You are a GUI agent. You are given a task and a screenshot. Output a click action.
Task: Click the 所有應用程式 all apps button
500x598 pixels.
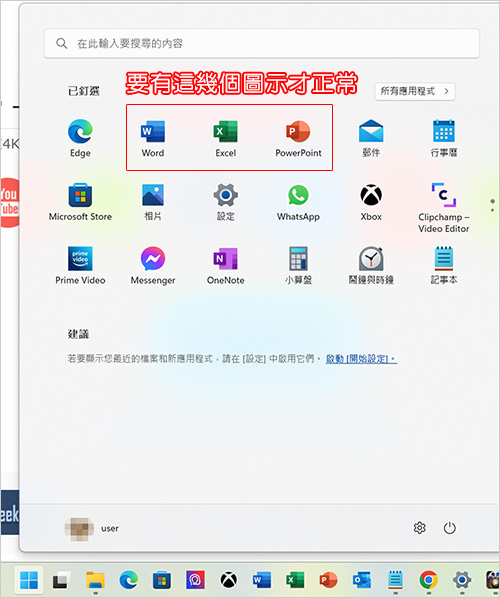tap(415, 92)
